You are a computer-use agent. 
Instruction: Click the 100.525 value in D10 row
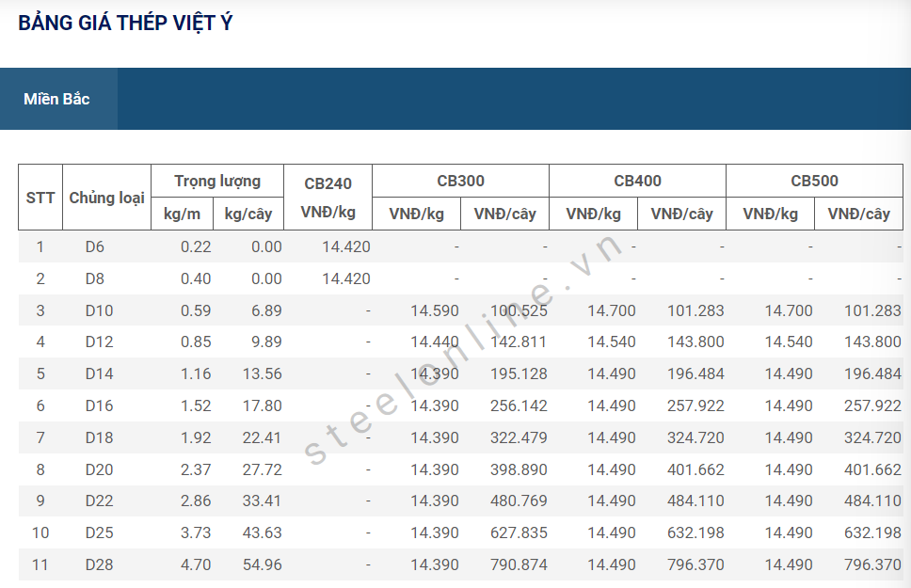click(519, 310)
